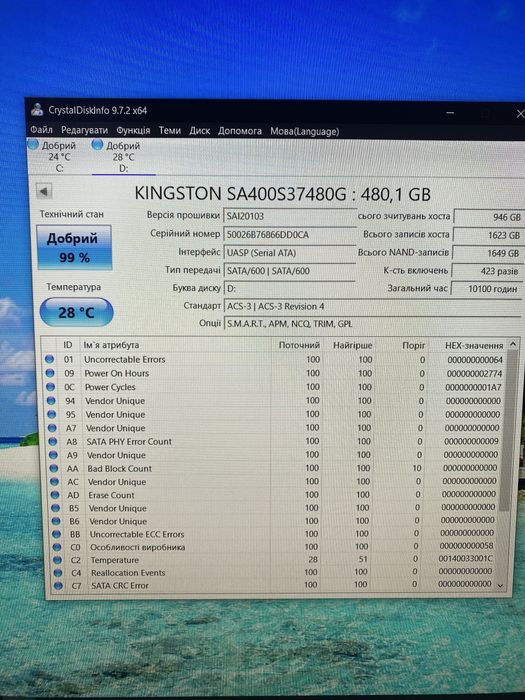The image size is (525, 700).
Task: Open the Мова(Language) menu
Action: pyautogui.click(x=304, y=131)
